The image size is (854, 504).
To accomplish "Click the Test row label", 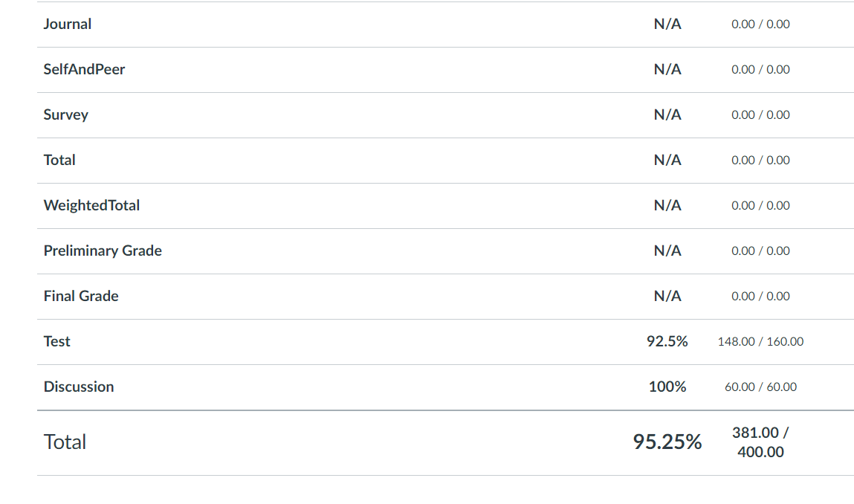I will tap(57, 342).
